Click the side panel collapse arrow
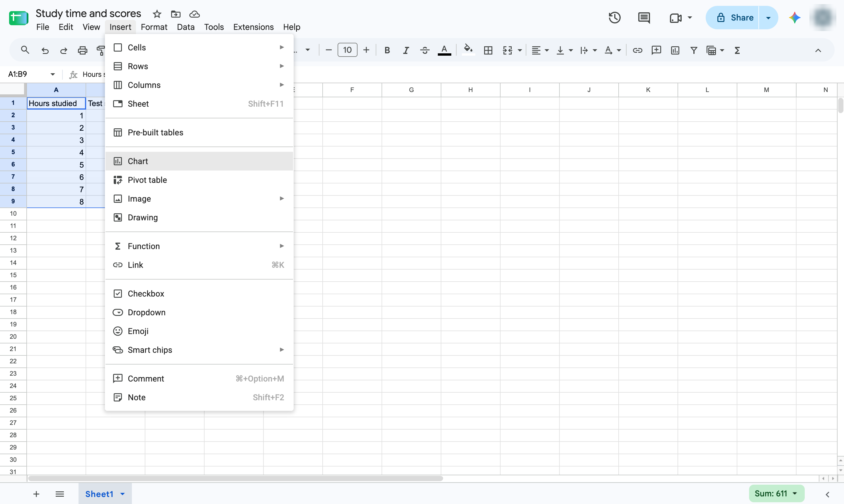 pos(828,494)
